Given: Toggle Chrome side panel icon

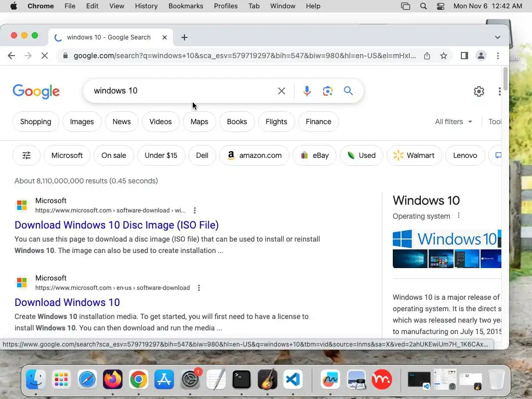Looking at the screenshot, I should (x=464, y=56).
